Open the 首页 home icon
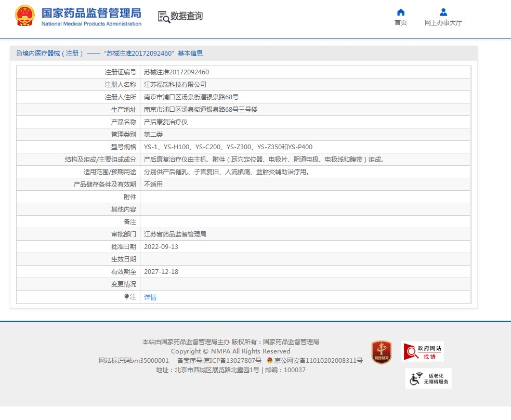Screen dimensions: 511x420 400,12
